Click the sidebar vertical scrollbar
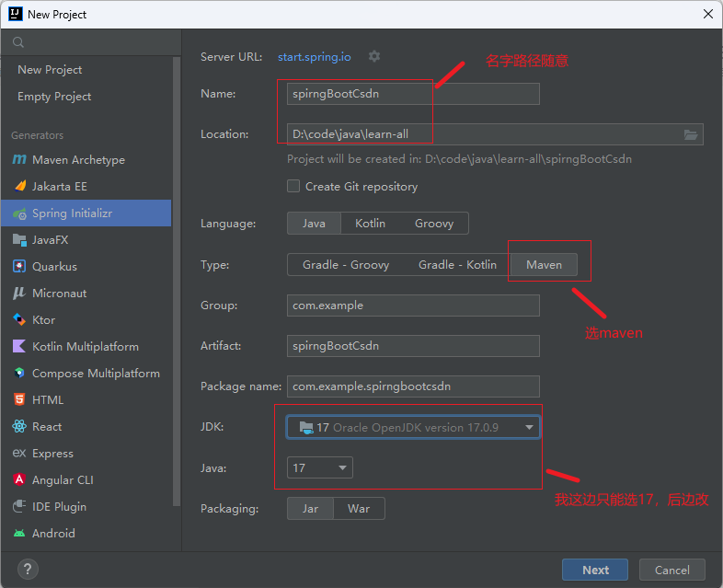This screenshot has width=723, height=588. (176, 282)
